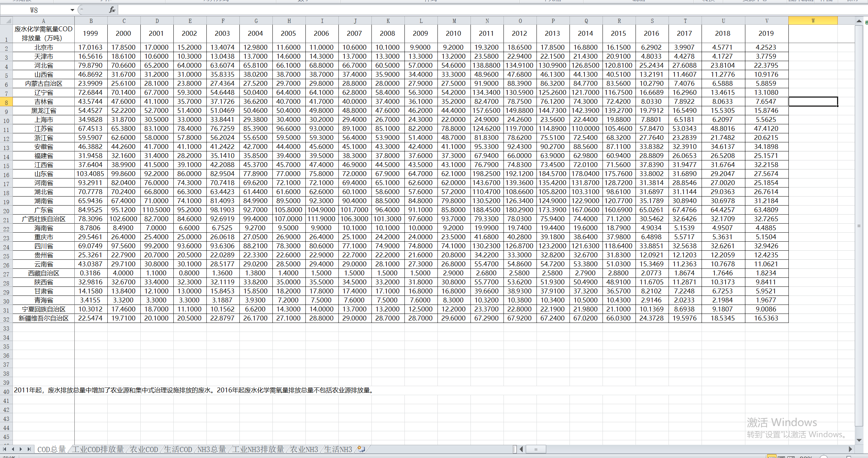
Task: Click the insert function fx icon
Action: point(112,10)
